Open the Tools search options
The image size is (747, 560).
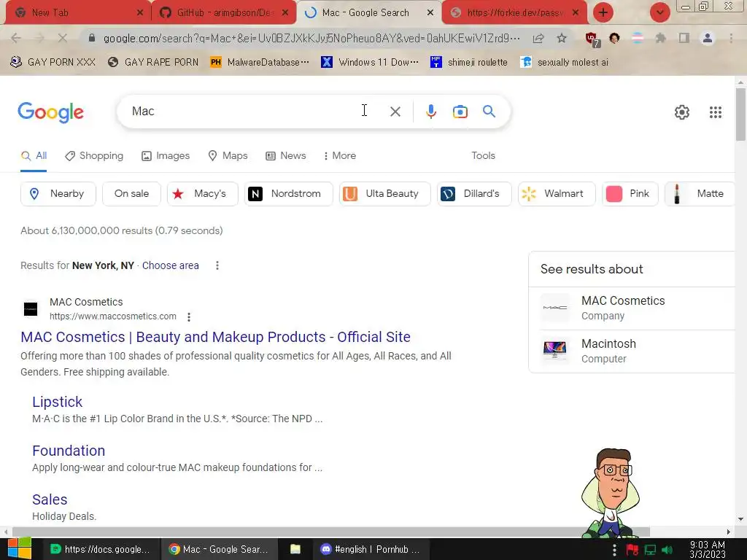tap(483, 156)
